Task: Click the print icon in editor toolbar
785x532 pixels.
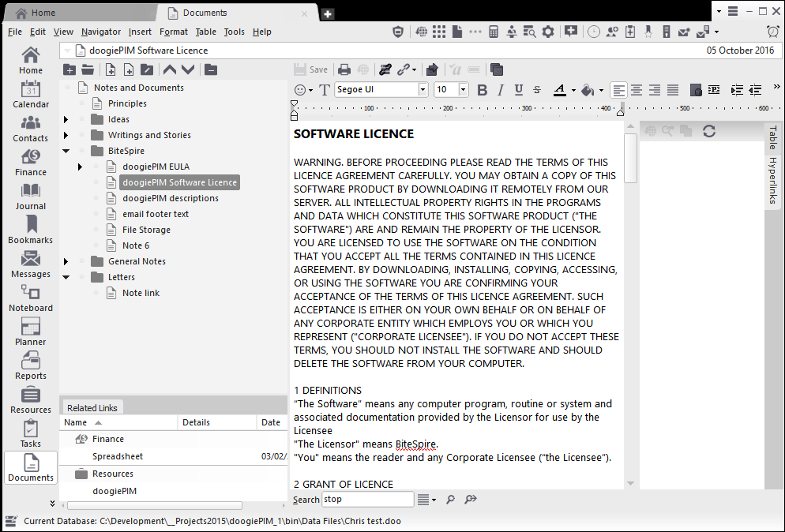Action: point(344,69)
